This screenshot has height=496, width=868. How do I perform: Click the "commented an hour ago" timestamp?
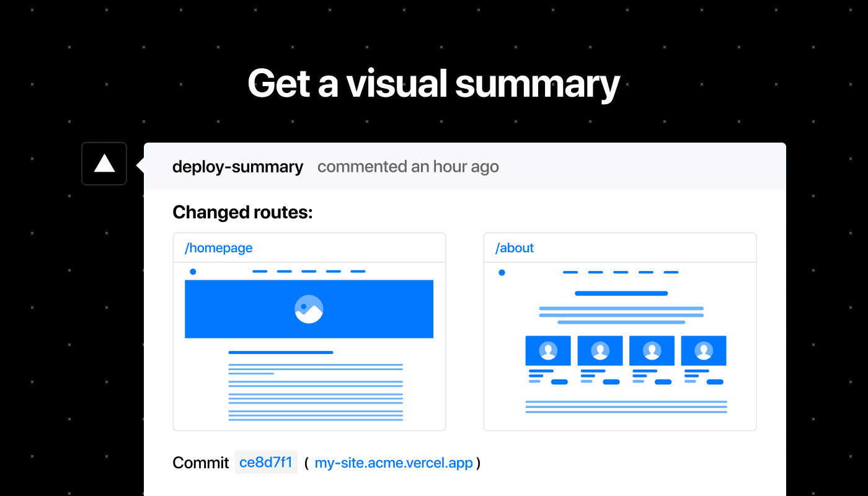point(408,167)
